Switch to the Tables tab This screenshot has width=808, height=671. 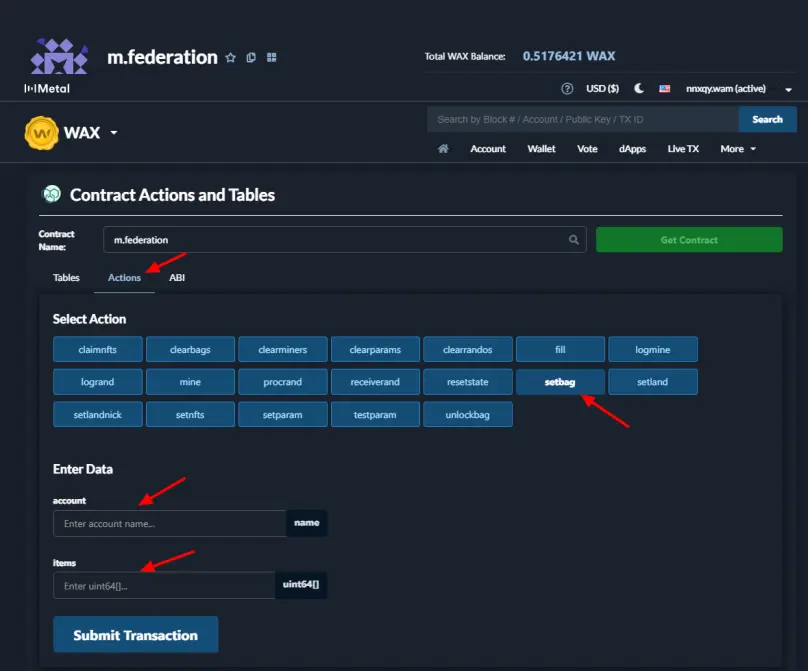[66, 278]
